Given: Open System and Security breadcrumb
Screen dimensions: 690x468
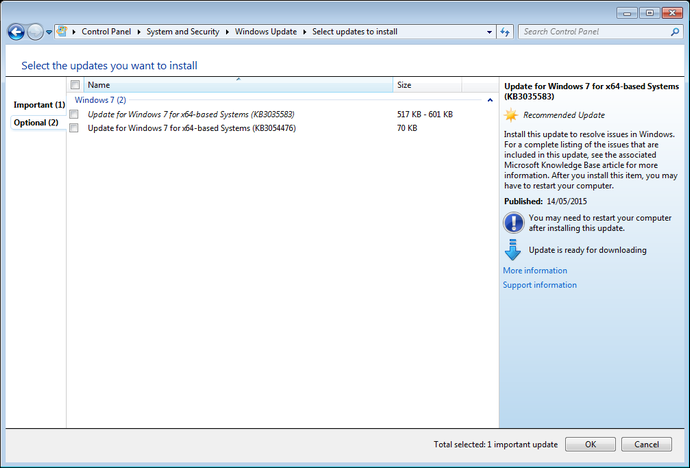Looking at the screenshot, I should point(183,32).
